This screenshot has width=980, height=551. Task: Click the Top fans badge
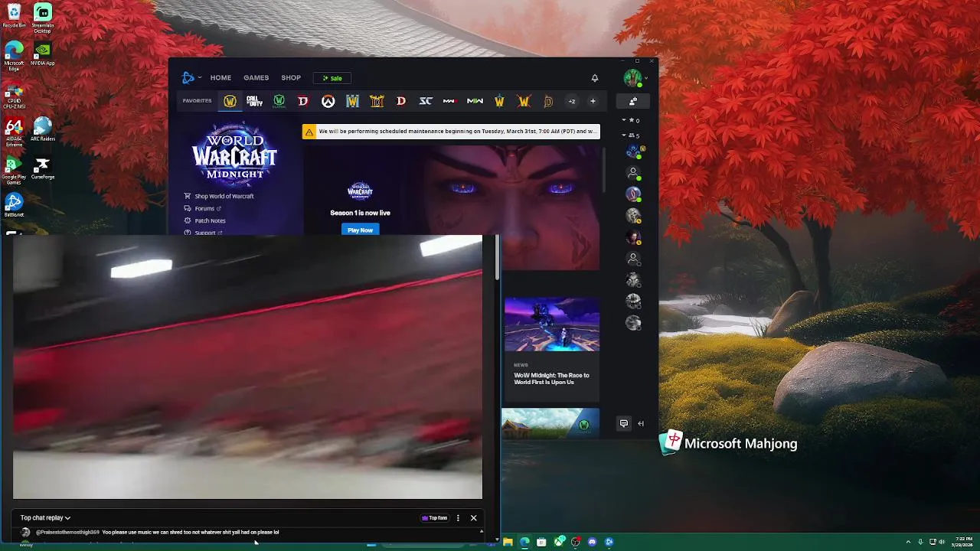click(435, 518)
